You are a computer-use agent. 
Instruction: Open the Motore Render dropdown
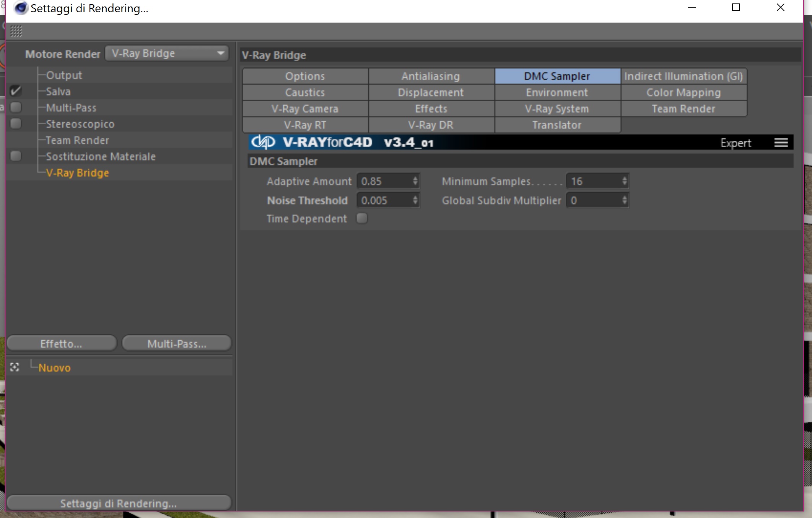click(x=167, y=54)
